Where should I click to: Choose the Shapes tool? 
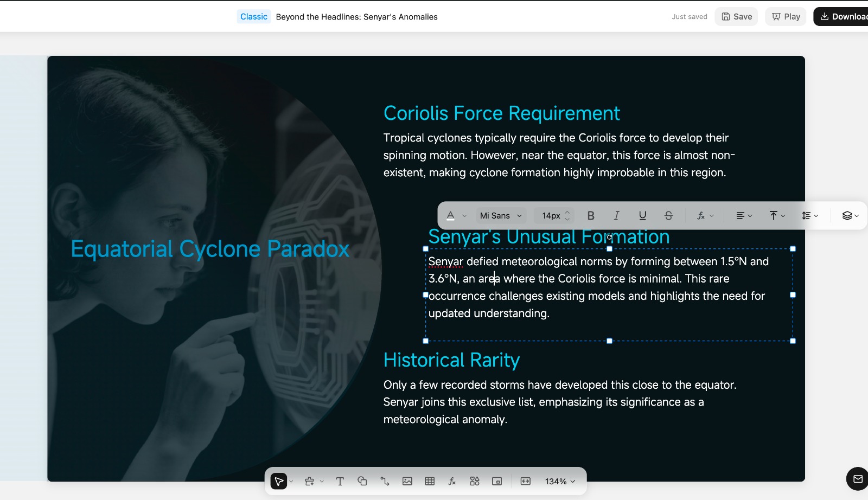(362, 481)
